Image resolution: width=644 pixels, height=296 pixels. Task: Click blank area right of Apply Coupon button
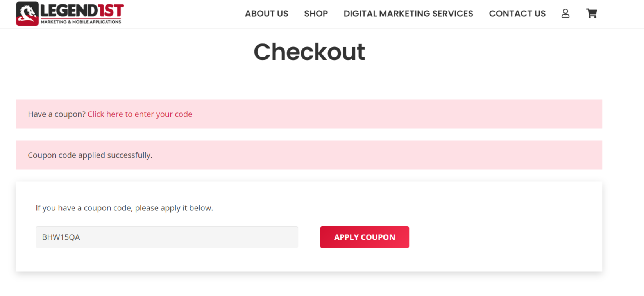click(x=504, y=237)
